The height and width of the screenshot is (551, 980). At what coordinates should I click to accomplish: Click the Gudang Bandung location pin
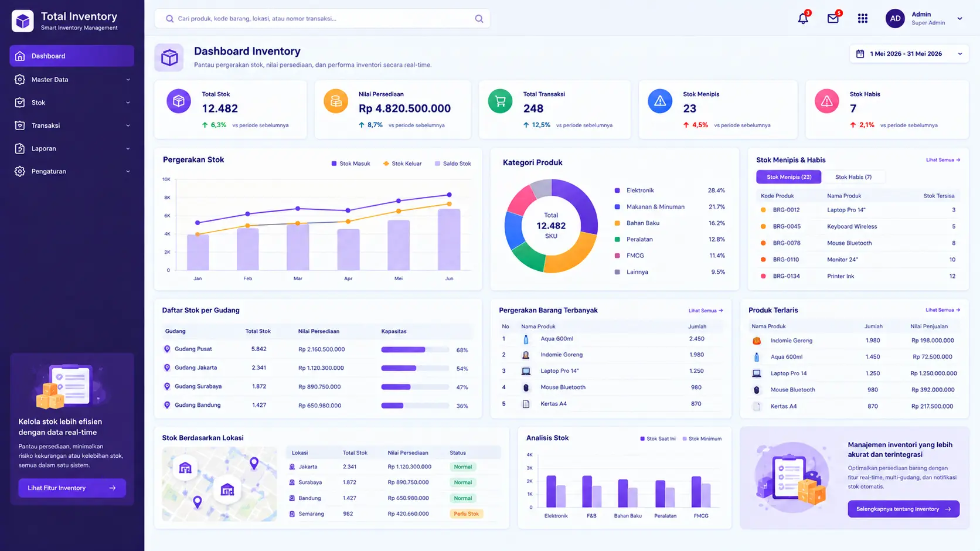167,405
